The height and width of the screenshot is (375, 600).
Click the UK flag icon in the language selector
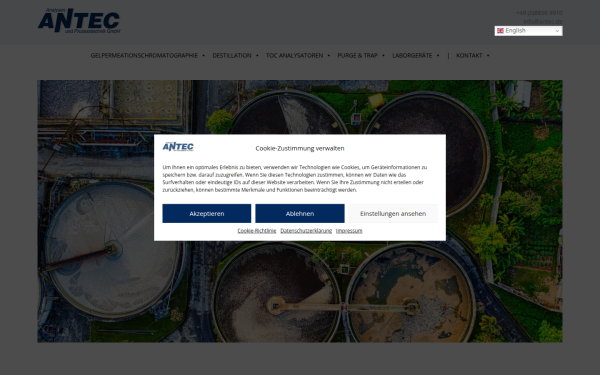coord(500,31)
